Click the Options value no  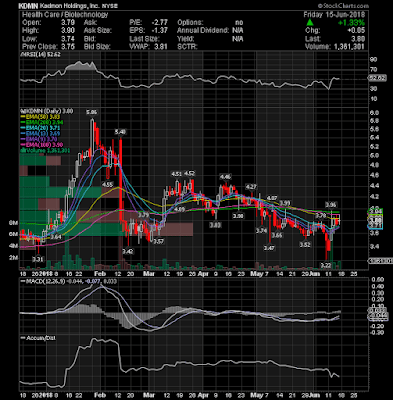[x=239, y=23]
